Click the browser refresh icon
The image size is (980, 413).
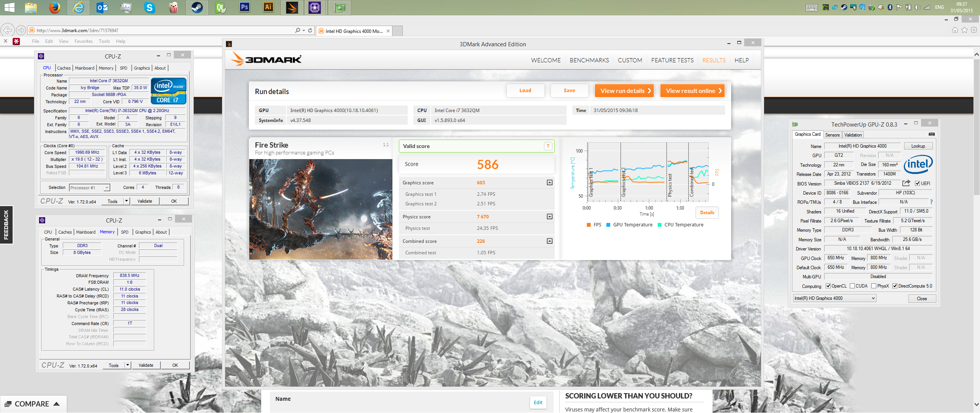click(310, 30)
